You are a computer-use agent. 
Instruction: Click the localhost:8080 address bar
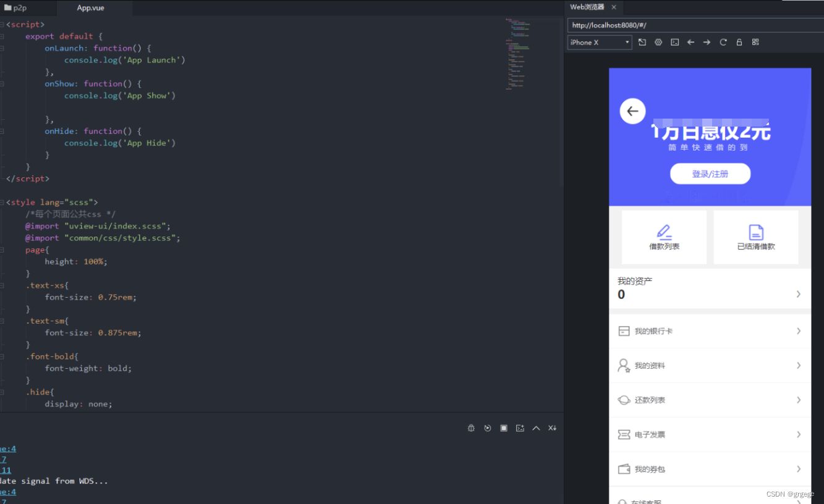pyautogui.click(x=692, y=25)
